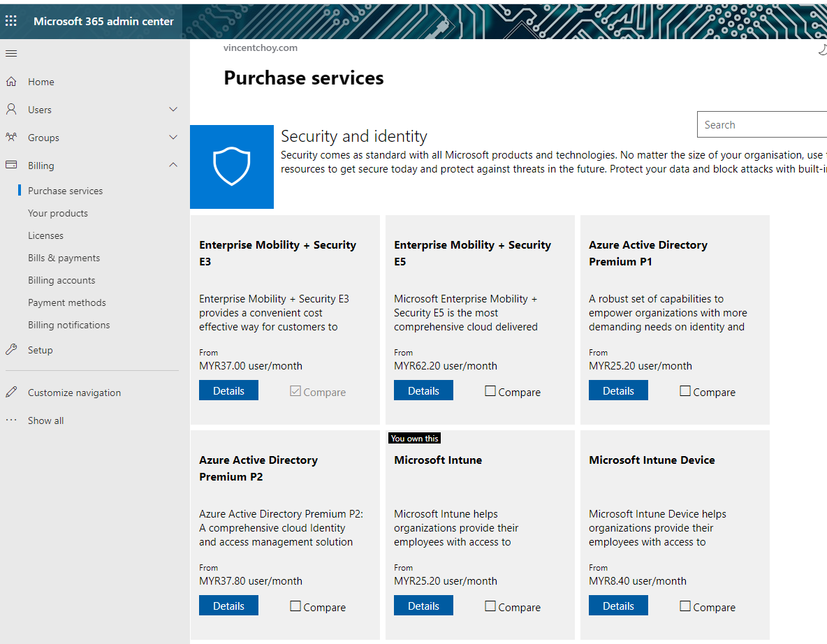
Task: Open Setup in navigation
Action: tap(40, 350)
